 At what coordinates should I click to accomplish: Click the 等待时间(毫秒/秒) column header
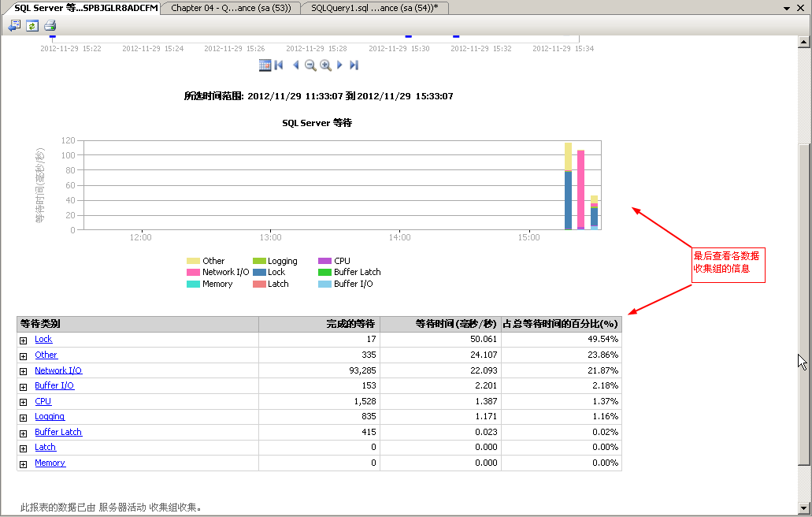point(441,324)
